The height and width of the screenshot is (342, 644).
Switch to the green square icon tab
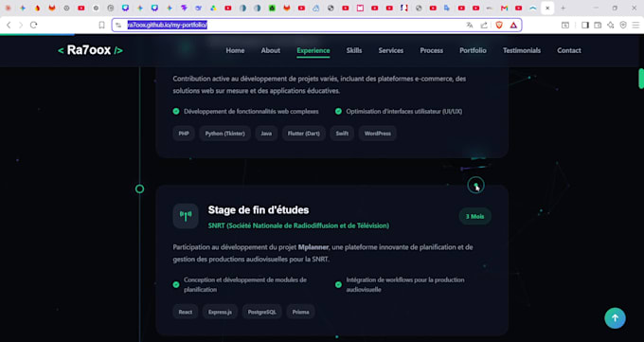(x=272, y=8)
